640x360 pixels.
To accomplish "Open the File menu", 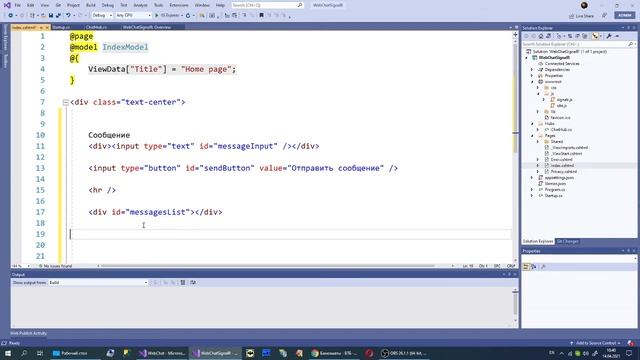I will 18,5.
